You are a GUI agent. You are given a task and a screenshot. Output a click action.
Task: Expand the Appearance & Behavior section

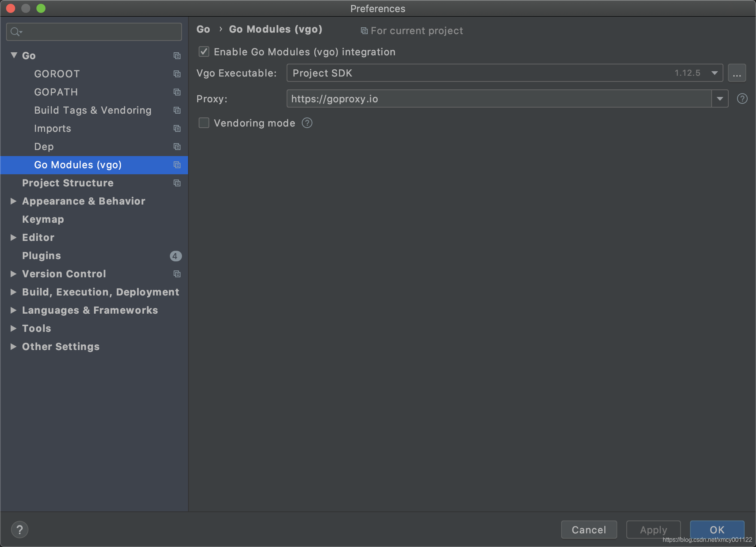(x=14, y=201)
